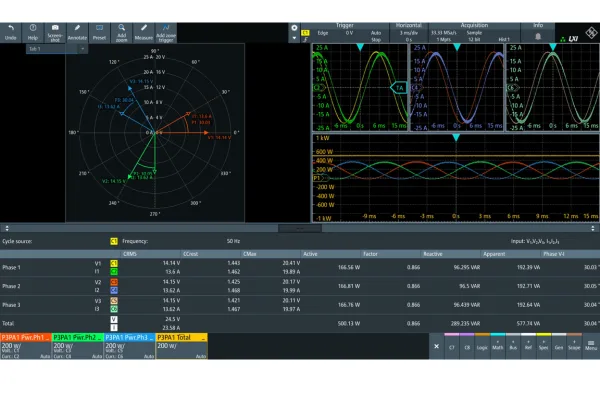Click the Total row V badge
This screenshot has height=400, width=600.
(114, 319)
